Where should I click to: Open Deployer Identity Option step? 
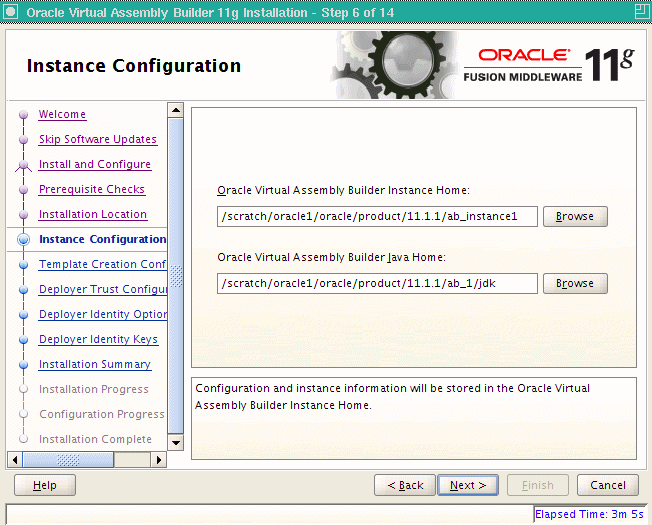[x=103, y=314]
